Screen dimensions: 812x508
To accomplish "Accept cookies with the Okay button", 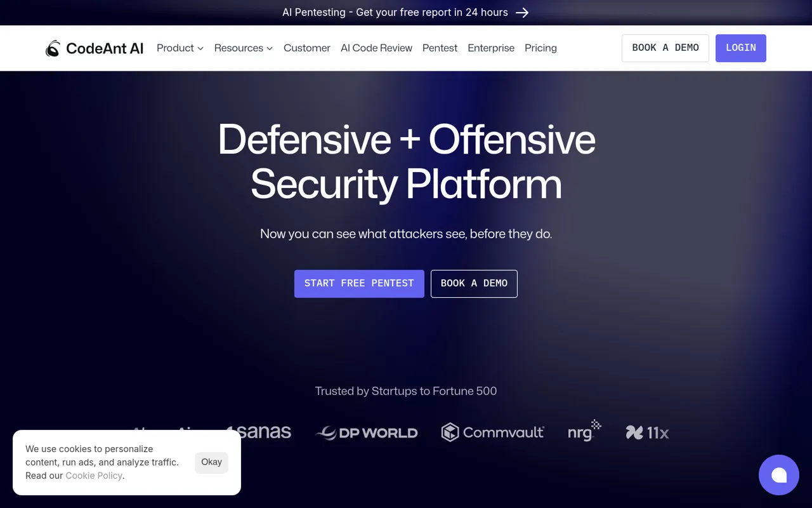I will (x=211, y=462).
